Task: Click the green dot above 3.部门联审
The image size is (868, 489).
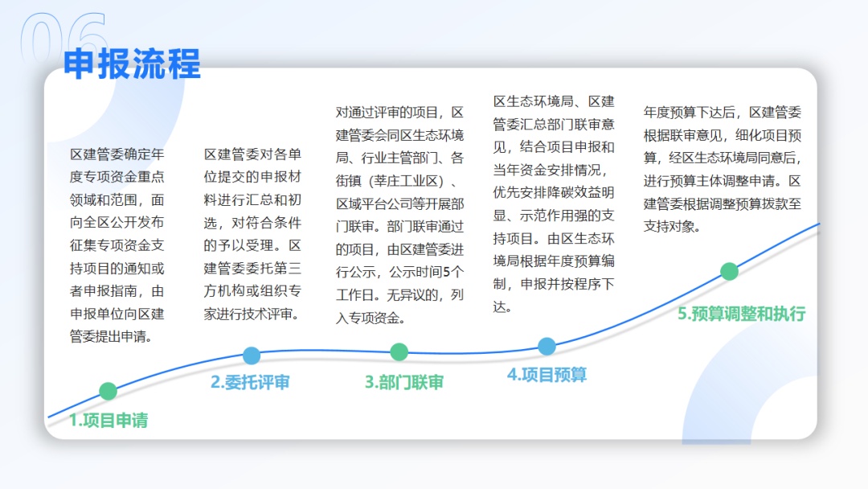Action: [399, 352]
